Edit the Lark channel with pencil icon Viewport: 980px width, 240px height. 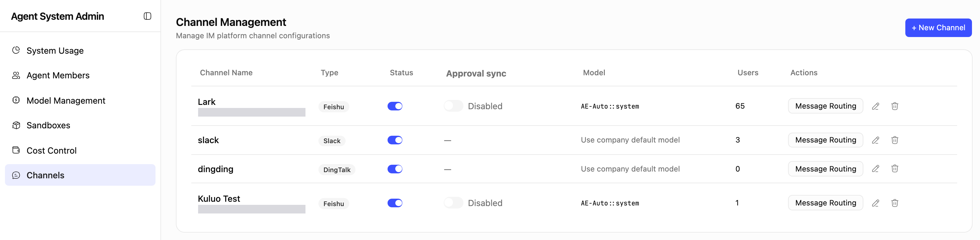pyautogui.click(x=875, y=106)
